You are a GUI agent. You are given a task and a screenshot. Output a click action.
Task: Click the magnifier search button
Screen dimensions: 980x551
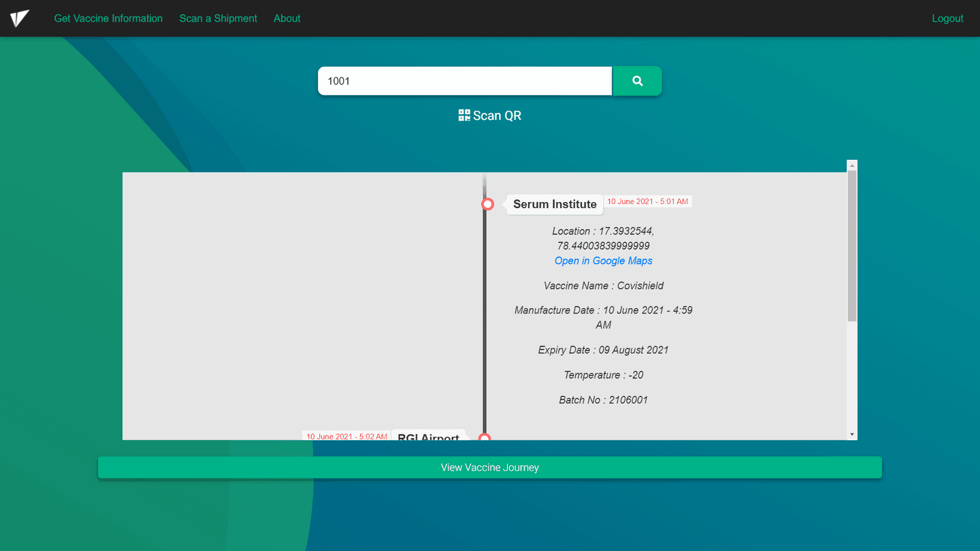[x=638, y=81]
